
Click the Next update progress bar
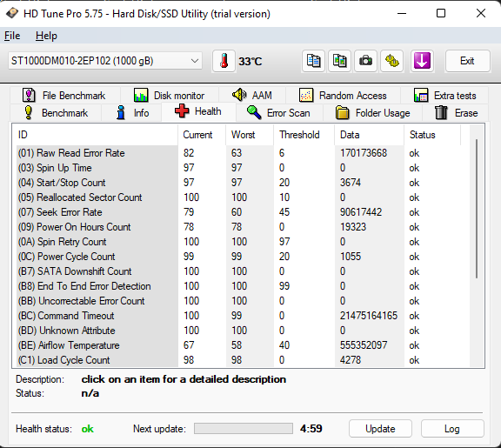point(244,429)
